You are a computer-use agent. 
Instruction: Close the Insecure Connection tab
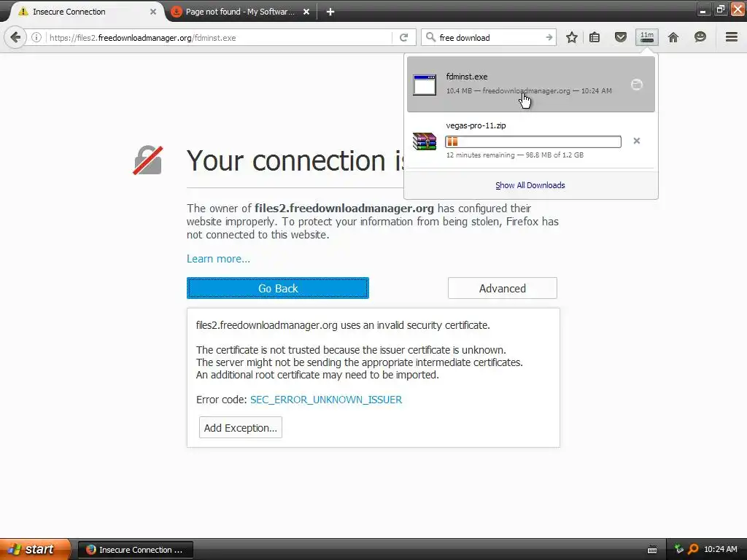coord(153,12)
